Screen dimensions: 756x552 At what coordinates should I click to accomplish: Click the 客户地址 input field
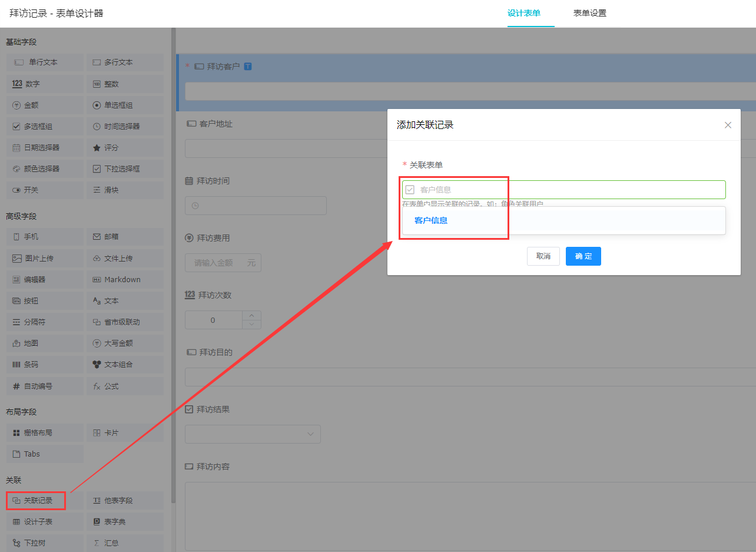[286, 148]
